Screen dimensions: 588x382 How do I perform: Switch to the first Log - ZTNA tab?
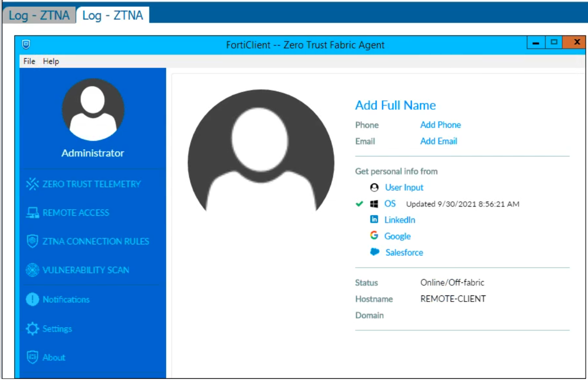pyautogui.click(x=39, y=15)
